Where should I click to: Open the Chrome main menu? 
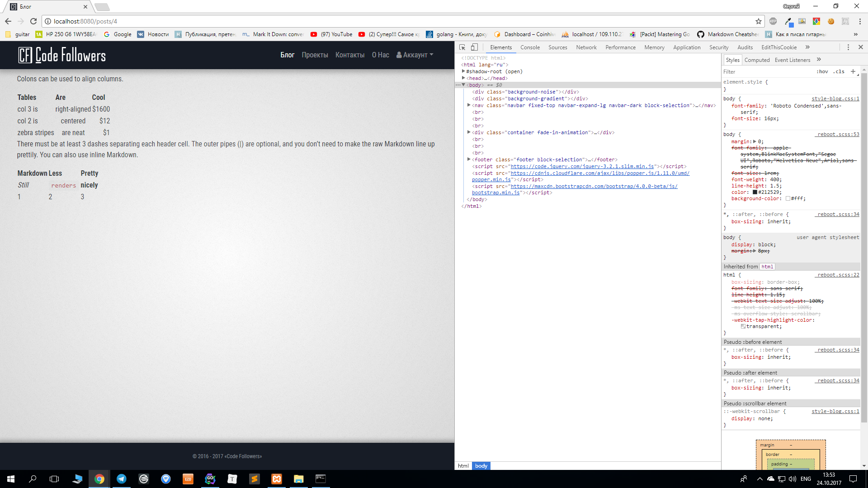point(860,21)
